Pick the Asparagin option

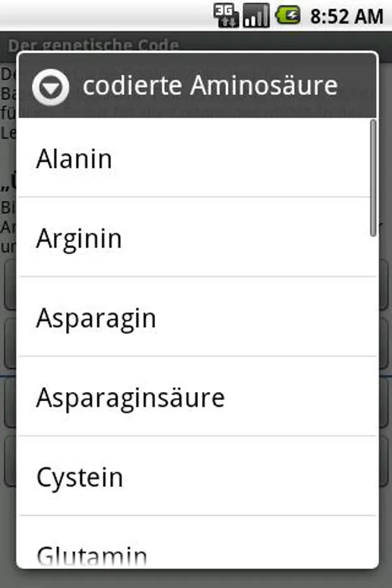(x=196, y=318)
